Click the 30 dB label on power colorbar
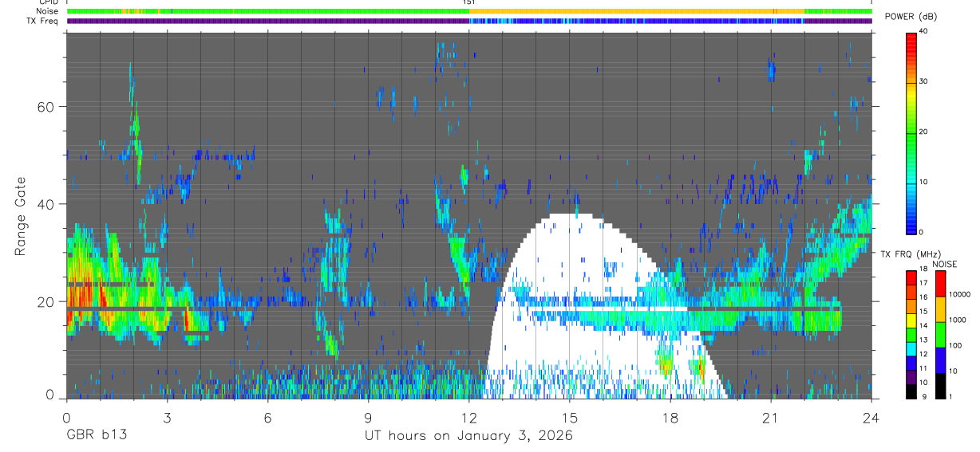This screenshot has height=452, width=980. coord(922,81)
